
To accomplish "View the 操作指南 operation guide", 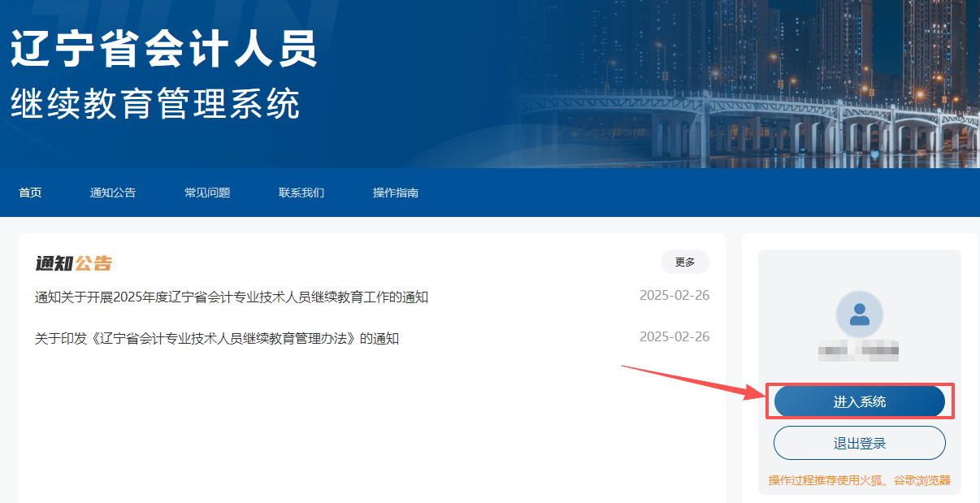I will 395,193.
